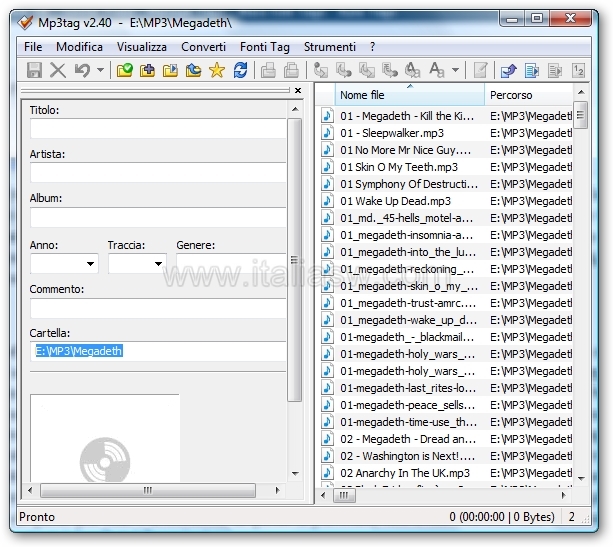The height and width of the screenshot is (547, 613).
Task: Click the Filename to Tag convert icon
Action: click(x=344, y=70)
